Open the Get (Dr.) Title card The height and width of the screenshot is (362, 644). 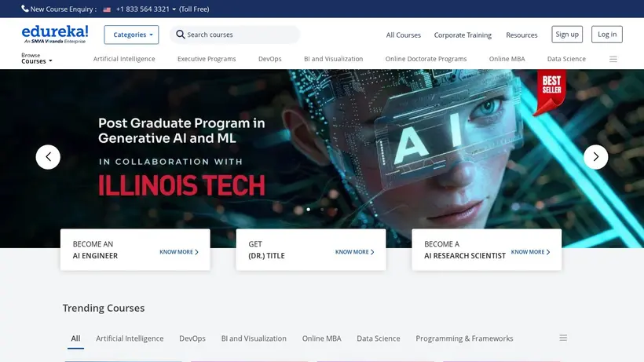pos(311,250)
